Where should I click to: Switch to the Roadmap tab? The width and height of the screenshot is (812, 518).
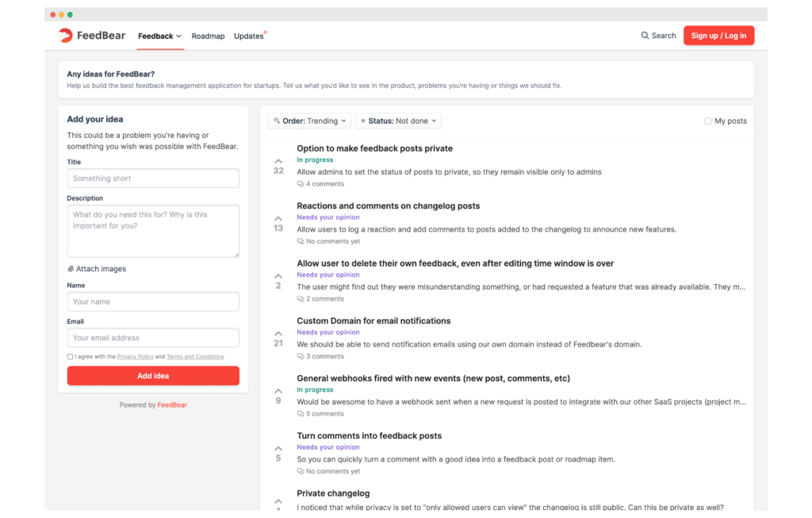[208, 36]
